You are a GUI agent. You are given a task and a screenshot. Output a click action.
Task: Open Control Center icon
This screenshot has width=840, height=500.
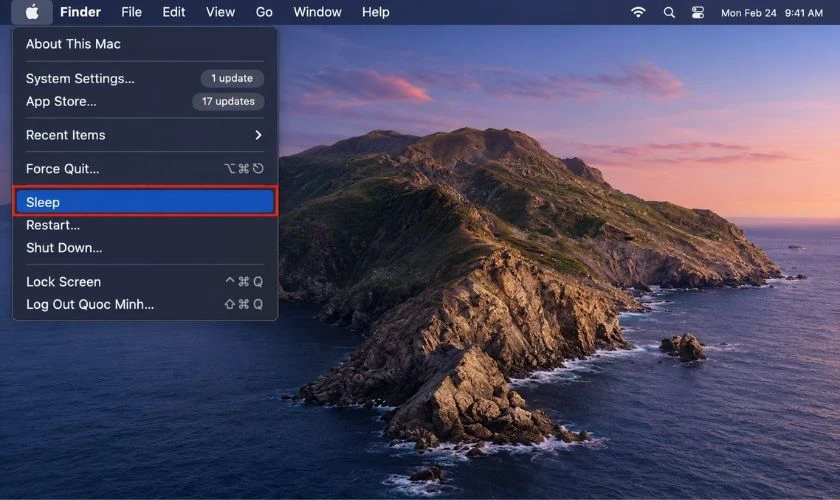[698, 12]
